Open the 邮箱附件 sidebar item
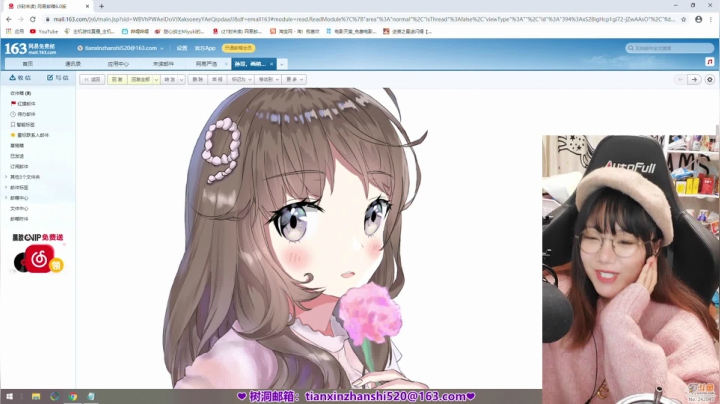Viewport: 720px width, 404px height. tap(19, 219)
